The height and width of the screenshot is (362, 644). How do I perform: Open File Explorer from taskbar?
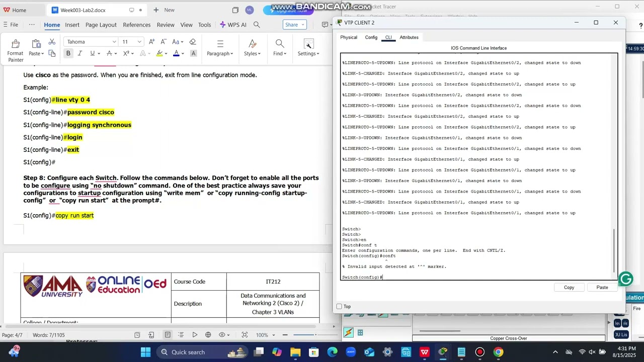tap(295, 352)
